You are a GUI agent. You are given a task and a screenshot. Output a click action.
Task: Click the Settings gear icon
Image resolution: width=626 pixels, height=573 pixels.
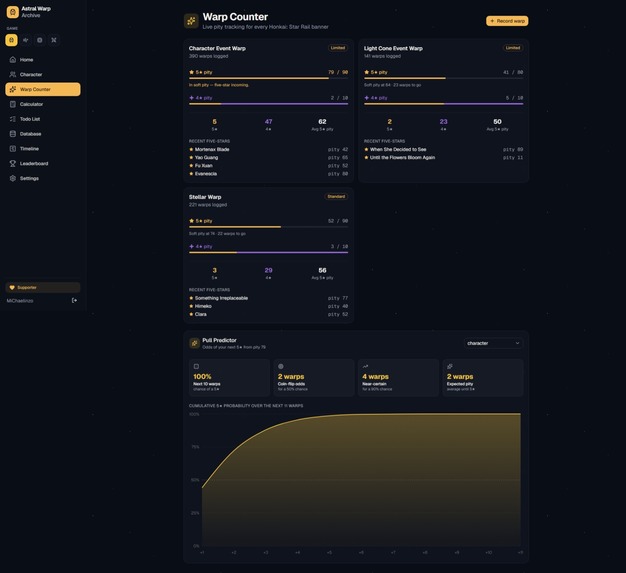coord(13,178)
